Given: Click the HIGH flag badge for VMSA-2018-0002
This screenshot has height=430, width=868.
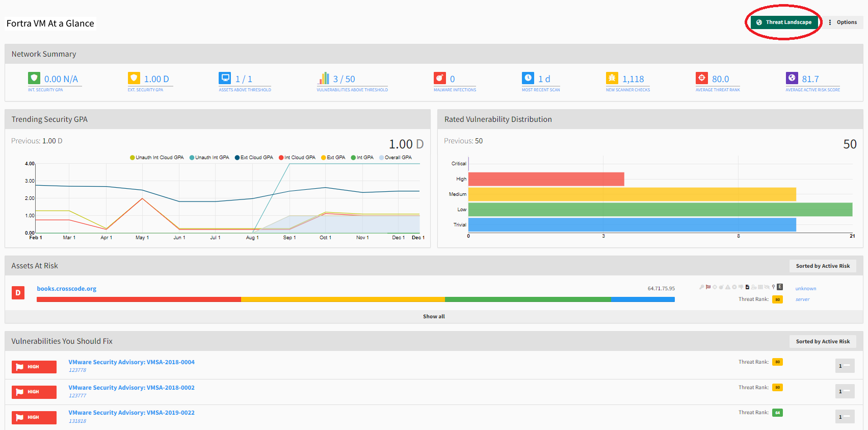Looking at the screenshot, I should pyautogui.click(x=34, y=392).
